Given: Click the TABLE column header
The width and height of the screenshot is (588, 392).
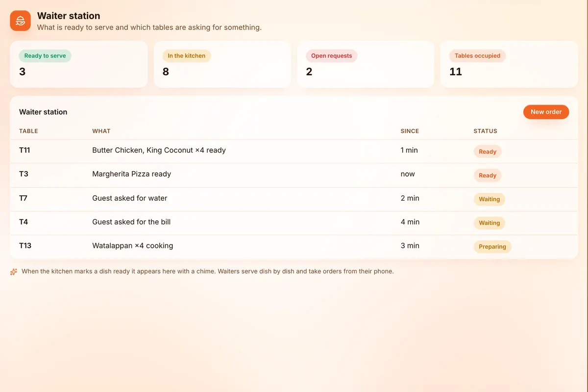Looking at the screenshot, I should tap(28, 131).
